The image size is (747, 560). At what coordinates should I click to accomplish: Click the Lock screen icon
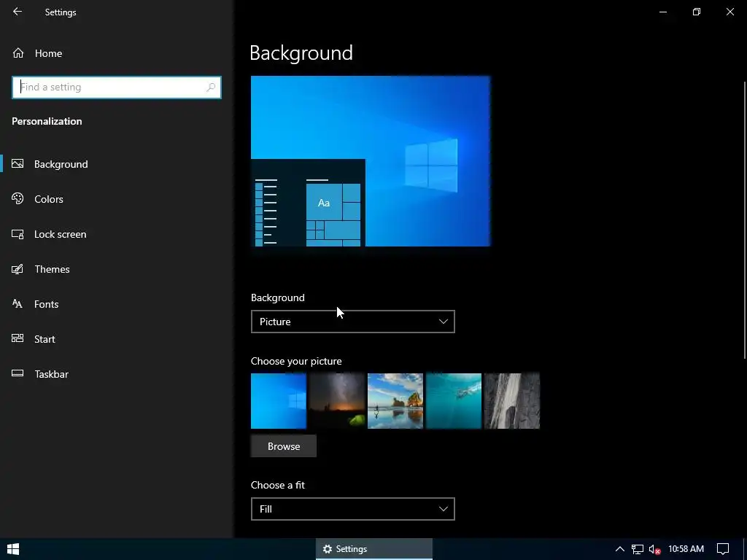(18, 234)
